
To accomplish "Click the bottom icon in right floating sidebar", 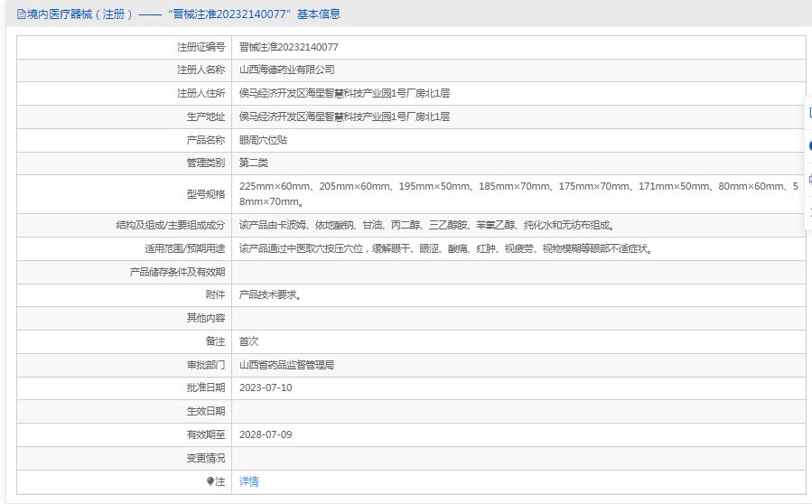I will click(x=809, y=210).
